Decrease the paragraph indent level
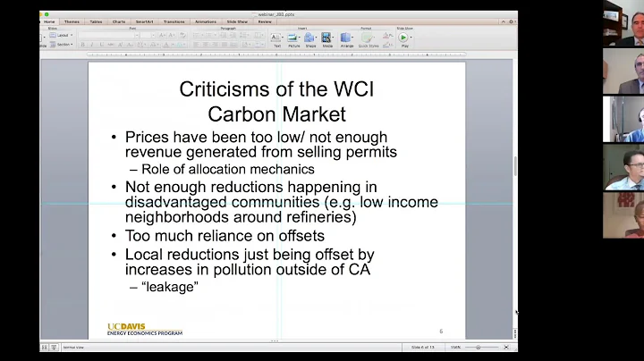 223,35
